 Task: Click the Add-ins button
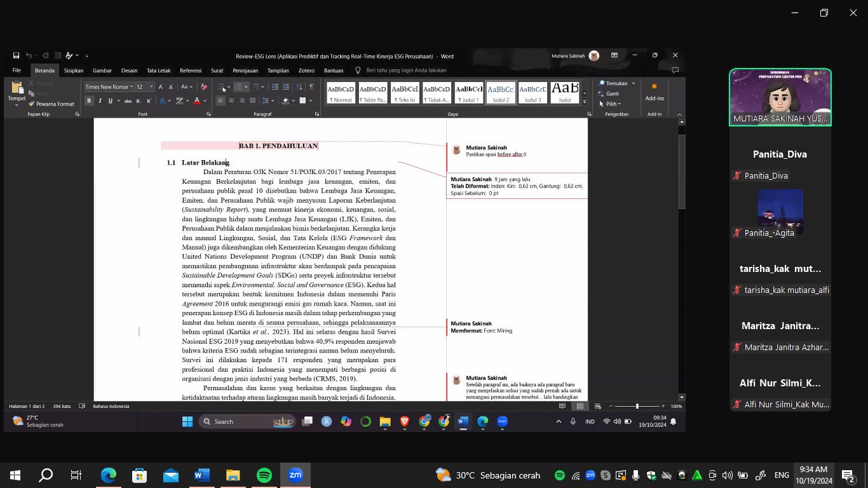click(x=654, y=92)
